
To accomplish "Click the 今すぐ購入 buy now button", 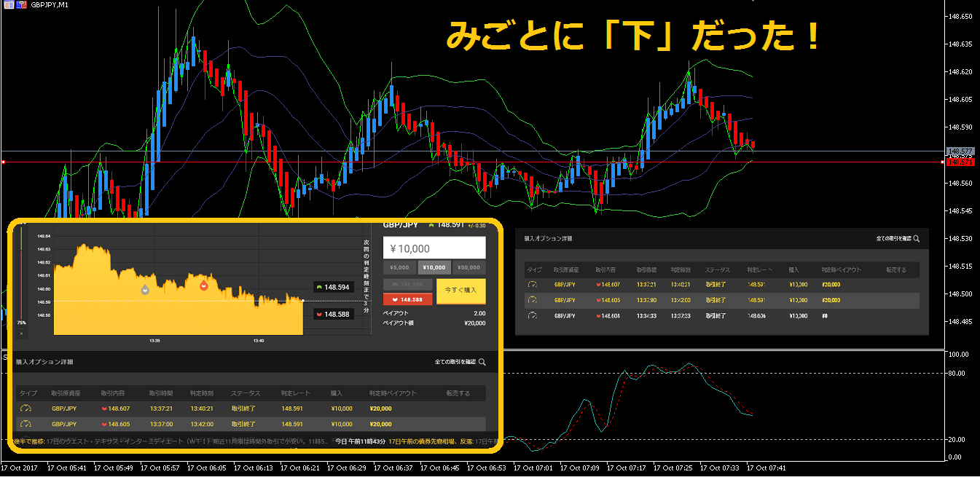I will click(x=460, y=291).
